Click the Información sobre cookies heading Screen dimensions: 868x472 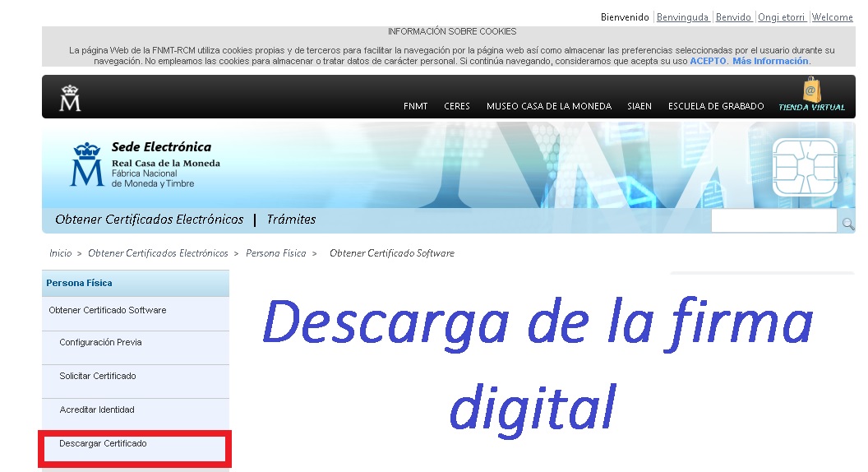(452, 31)
